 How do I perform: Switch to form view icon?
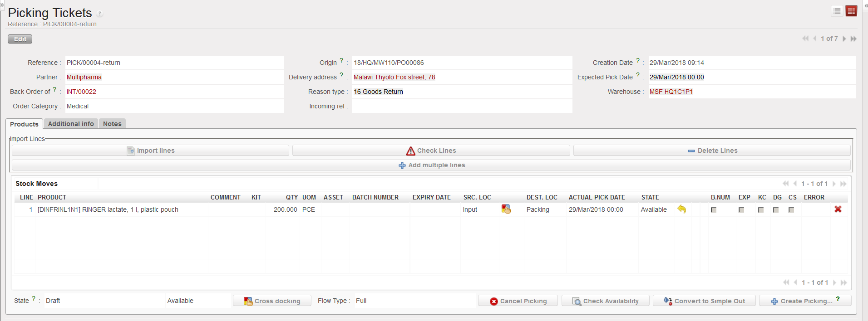point(851,11)
